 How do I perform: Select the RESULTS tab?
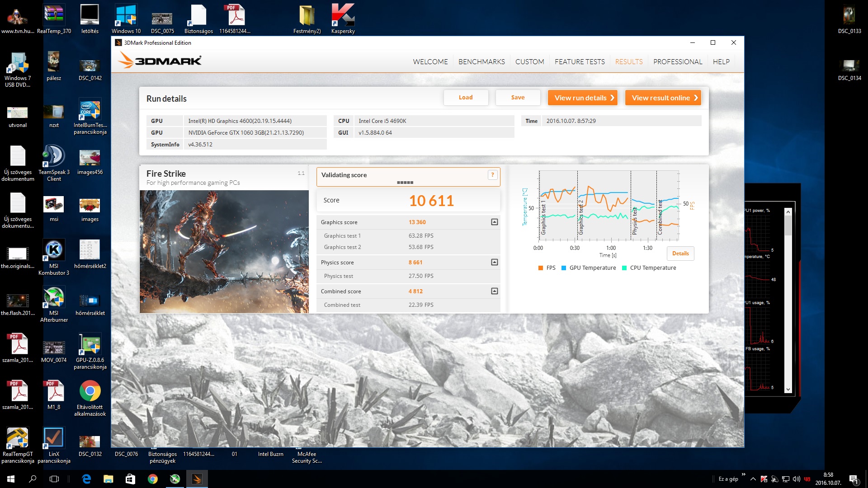[629, 61]
